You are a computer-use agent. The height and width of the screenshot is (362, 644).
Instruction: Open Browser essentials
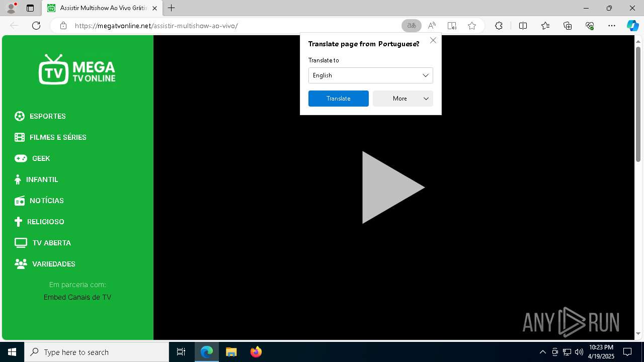[x=590, y=26]
